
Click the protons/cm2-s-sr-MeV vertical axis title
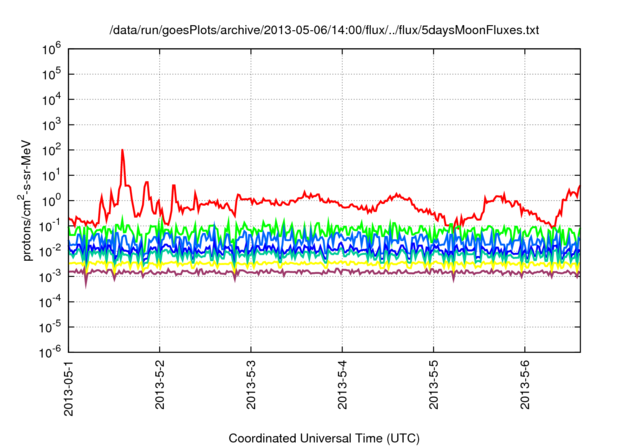(x=26, y=200)
